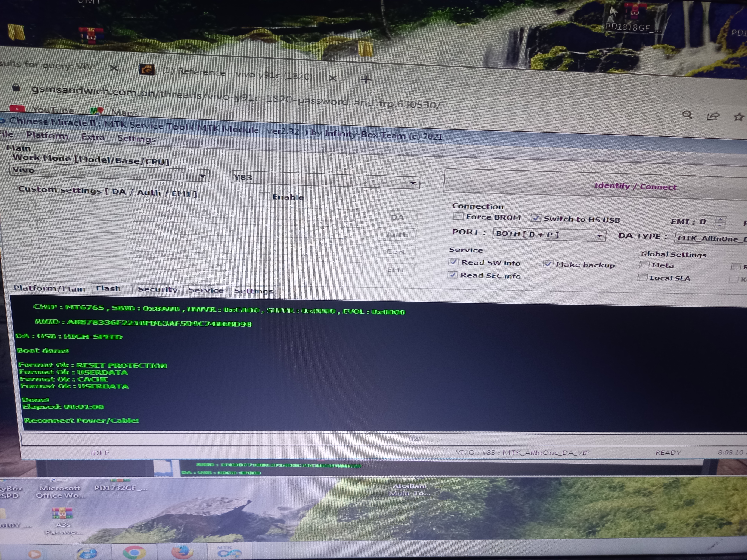Decrease the EMI value with down arrow

coord(720,225)
